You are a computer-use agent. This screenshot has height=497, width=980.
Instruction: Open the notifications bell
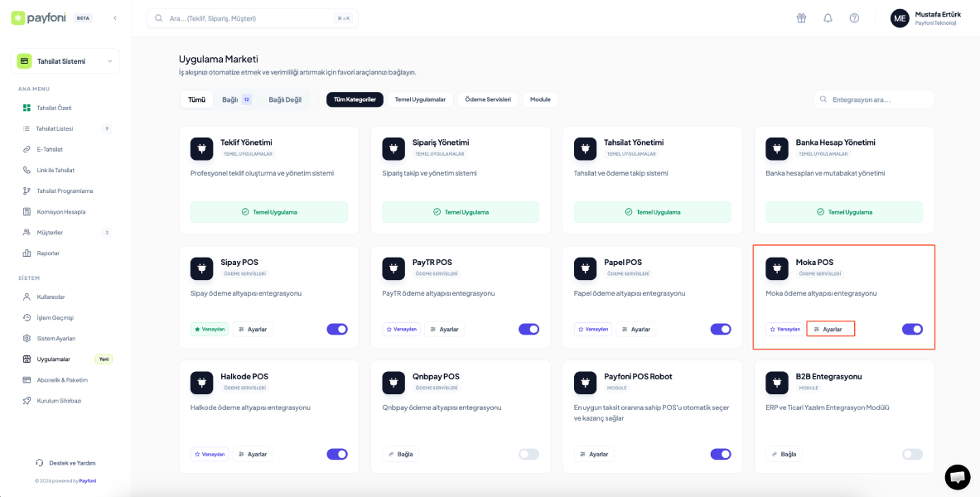(x=828, y=18)
